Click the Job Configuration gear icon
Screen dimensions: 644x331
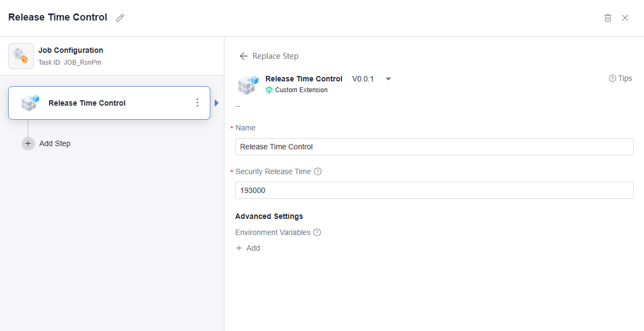pyautogui.click(x=21, y=56)
